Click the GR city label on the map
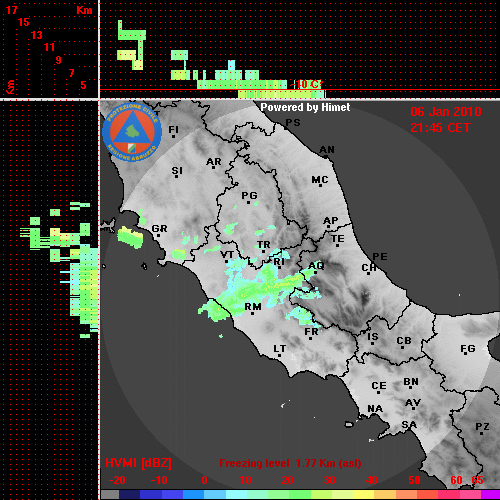This screenshot has height=500, width=500. pos(159,229)
